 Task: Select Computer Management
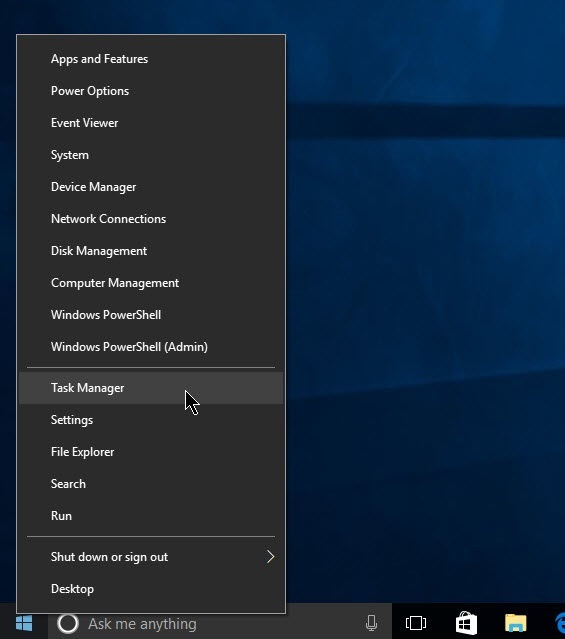(151, 283)
